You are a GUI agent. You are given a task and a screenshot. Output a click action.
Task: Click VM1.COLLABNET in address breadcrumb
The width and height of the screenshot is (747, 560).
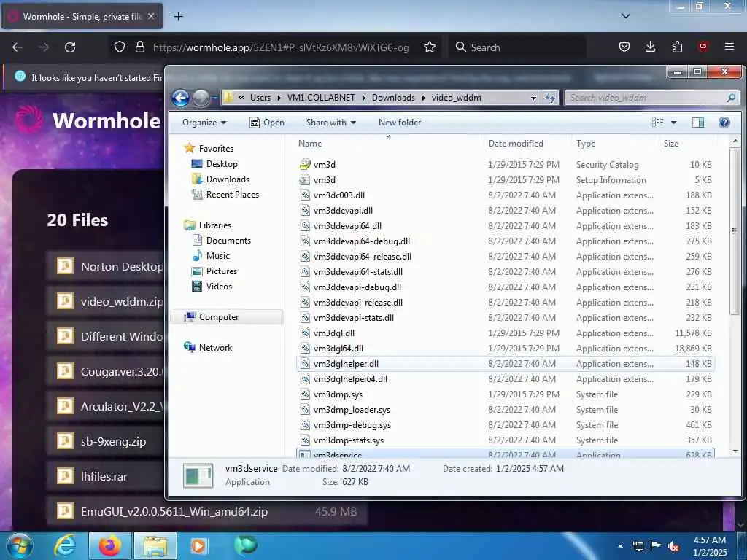coord(321,98)
